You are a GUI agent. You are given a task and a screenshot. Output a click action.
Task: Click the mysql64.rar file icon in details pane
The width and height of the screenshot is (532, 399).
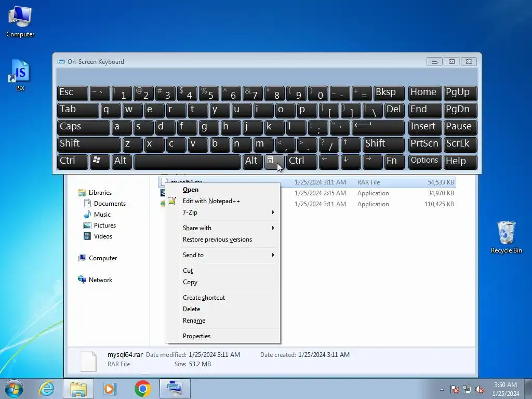tap(88, 361)
